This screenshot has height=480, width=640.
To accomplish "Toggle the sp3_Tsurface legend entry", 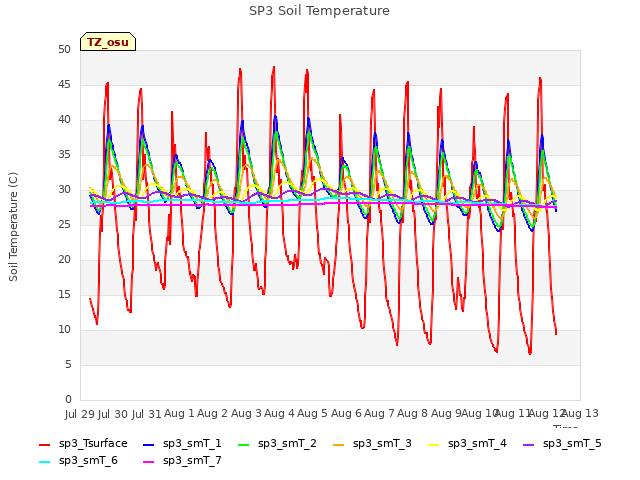I will [83, 443].
